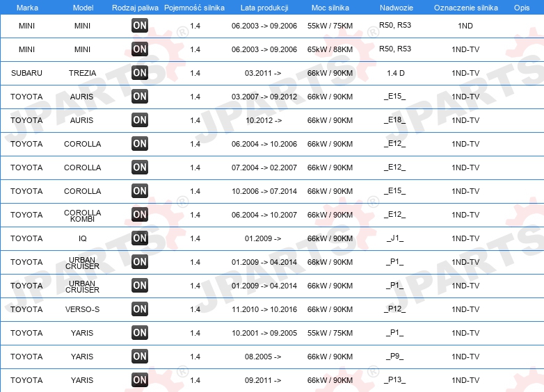
Task: Select the '_P9_' body code
Action: click(395, 357)
